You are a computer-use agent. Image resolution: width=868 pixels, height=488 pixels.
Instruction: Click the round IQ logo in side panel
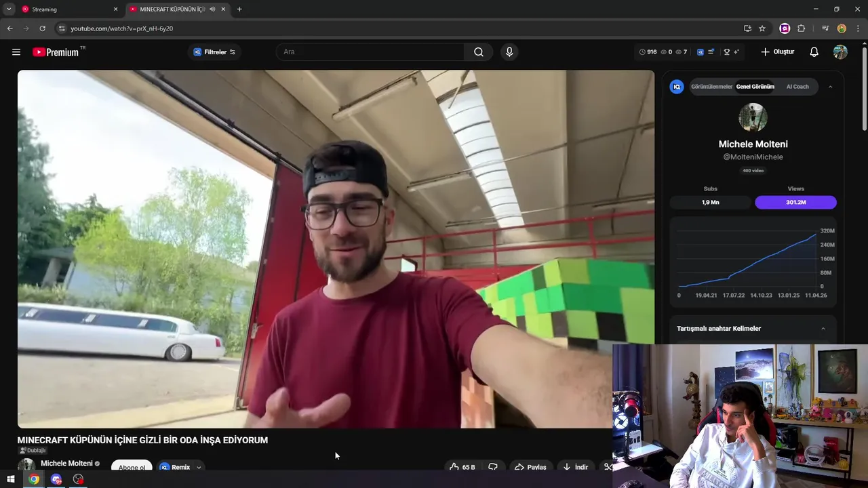[x=677, y=87]
